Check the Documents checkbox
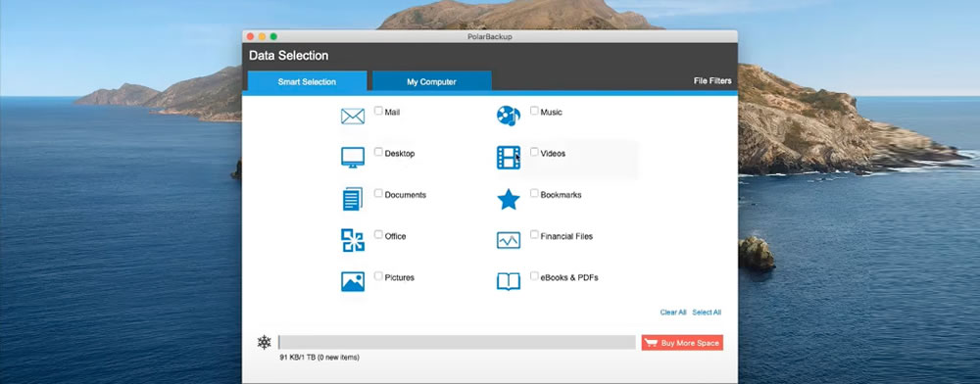This screenshot has height=384, width=980. click(378, 193)
